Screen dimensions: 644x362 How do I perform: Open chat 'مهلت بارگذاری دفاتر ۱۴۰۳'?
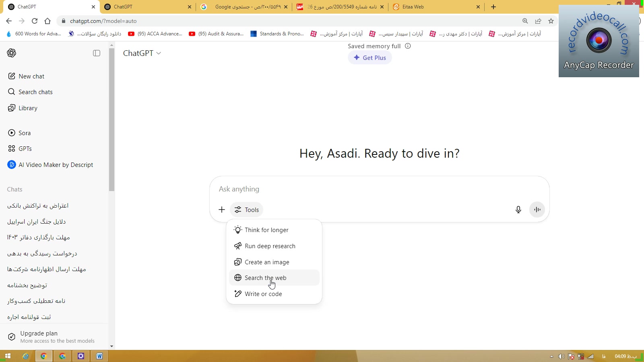39,237
